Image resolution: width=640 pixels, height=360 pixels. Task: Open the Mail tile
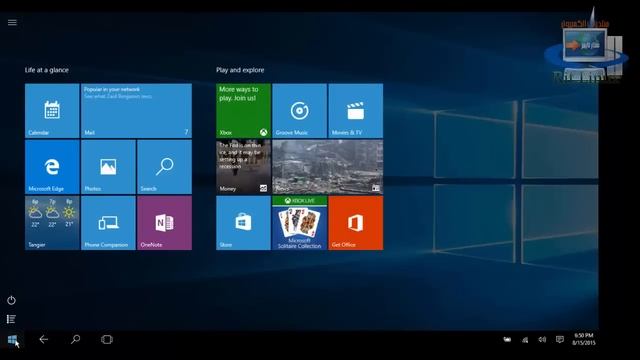[136, 111]
